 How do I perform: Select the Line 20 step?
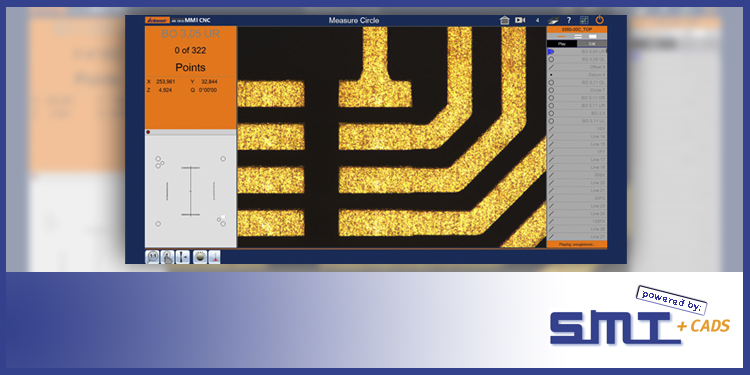click(577, 183)
